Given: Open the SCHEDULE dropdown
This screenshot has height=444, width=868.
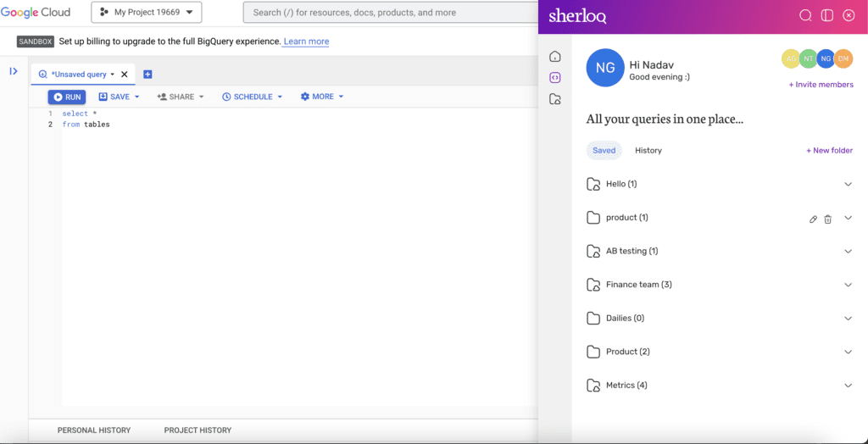Looking at the screenshot, I should 253,97.
